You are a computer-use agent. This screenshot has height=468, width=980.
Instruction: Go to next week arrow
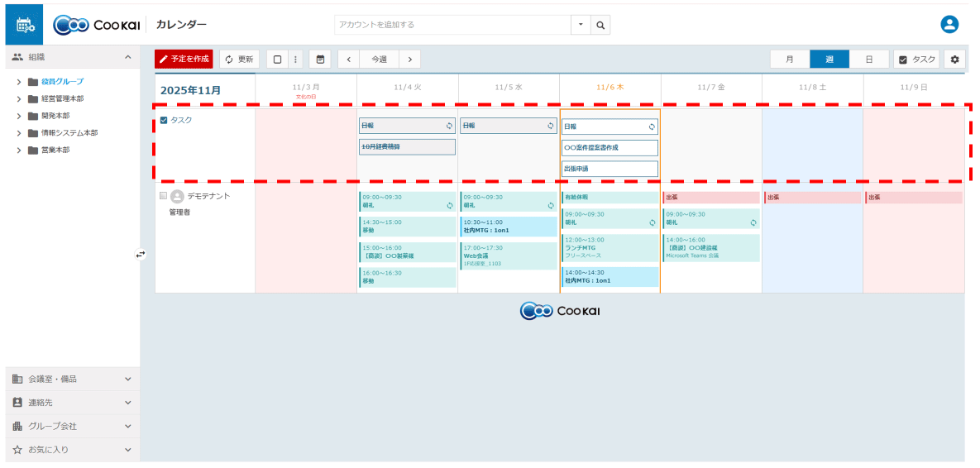(409, 60)
